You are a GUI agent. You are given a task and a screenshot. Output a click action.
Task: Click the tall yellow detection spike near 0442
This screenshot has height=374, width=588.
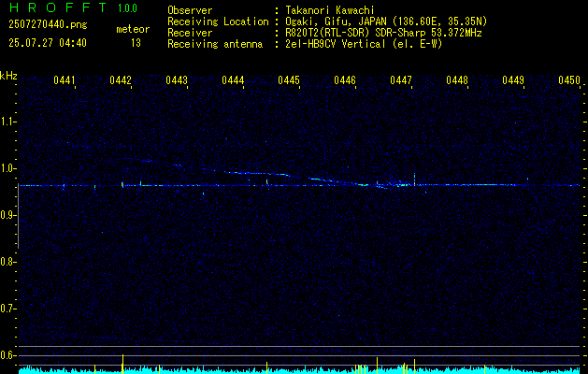[122, 364]
